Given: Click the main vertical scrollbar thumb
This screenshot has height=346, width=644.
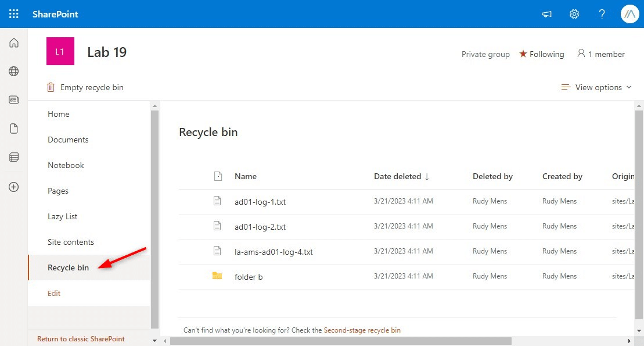Looking at the screenshot, I should click(639, 215).
